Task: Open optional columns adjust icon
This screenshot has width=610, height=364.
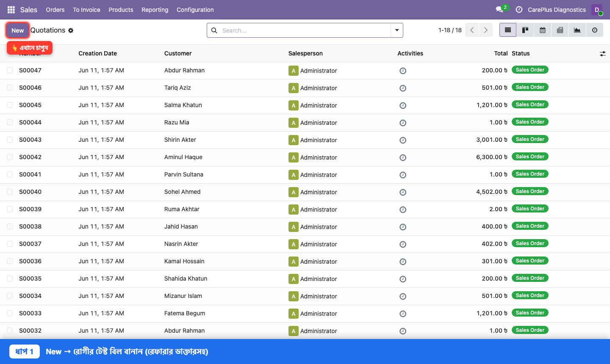Action: (602, 54)
